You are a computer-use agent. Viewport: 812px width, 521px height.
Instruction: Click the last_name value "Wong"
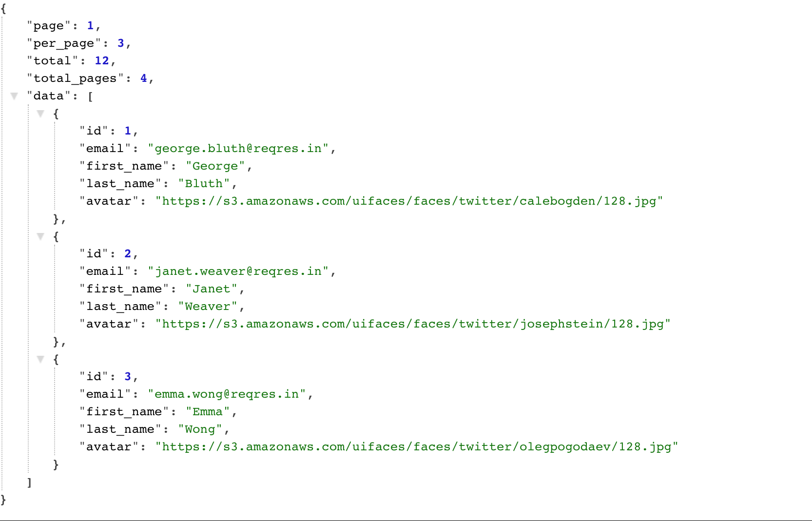(x=200, y=429)
